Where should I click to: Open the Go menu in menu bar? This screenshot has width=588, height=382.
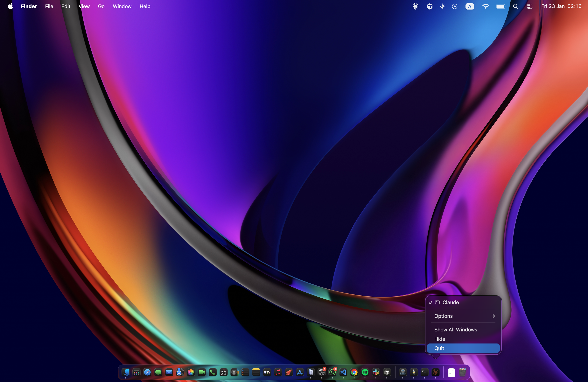coord(101,6)
